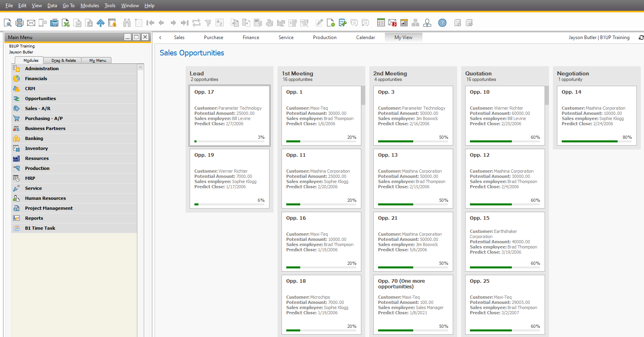The height and width of the screenshot is (337, 644).
Task: Open the Opp. 14 Negotiation card
Action: [x=597, y=116]
